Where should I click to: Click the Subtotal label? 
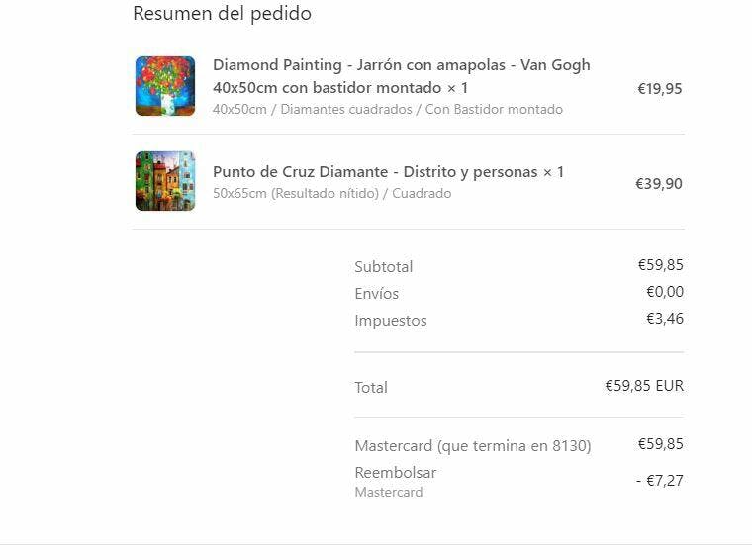tap(384, 266)
